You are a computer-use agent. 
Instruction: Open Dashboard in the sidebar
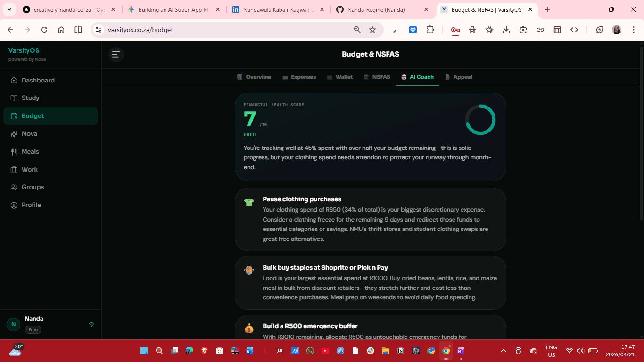(50, 81)
